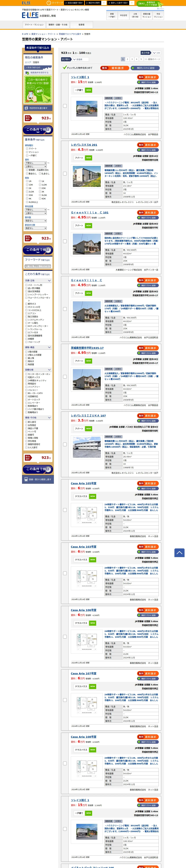Select the 2LDK floor plan checkbox
The height and width of the screenshot is (868, 186).
(x=27, y=192)
